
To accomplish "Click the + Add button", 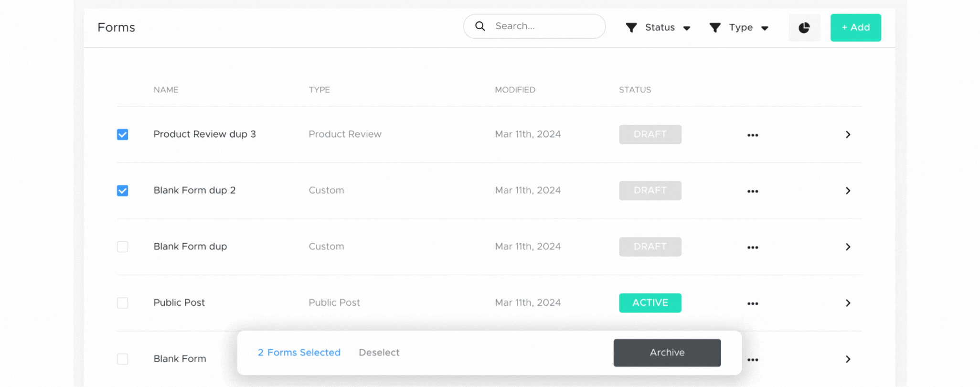I will [x=856, y=28].
